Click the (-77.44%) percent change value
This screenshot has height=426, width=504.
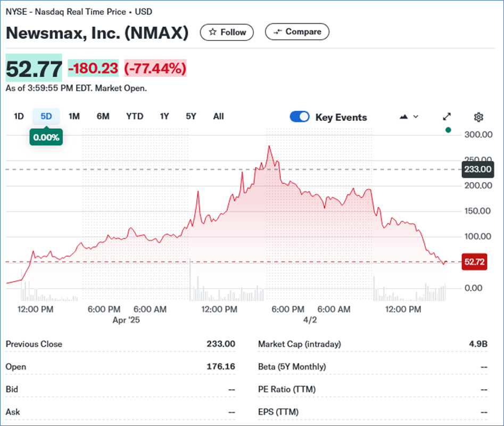pyautogui.click(x=155, y=69)
